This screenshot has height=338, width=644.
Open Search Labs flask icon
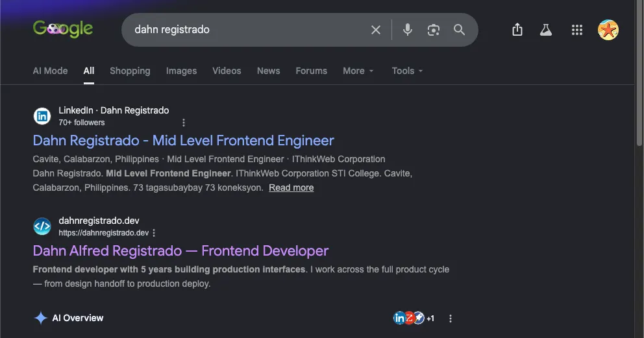(x=546, y=30)
